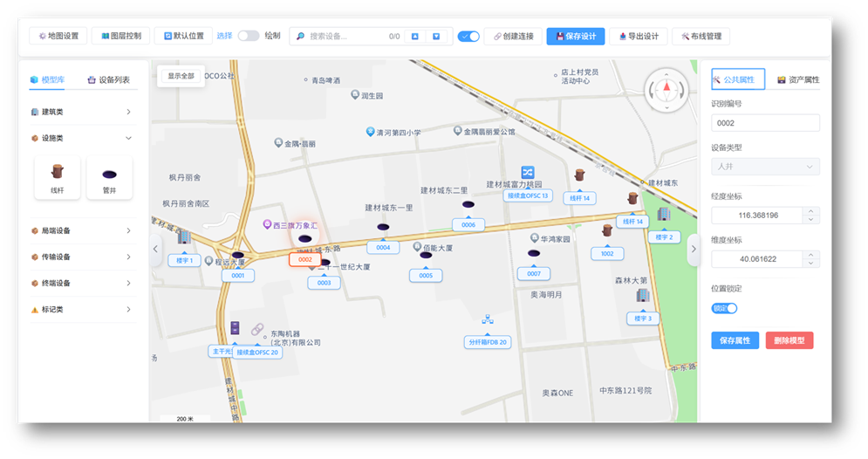
Task: Click 保存属性 save properties button
Action: pyautogui.click(x=735, y=340)
